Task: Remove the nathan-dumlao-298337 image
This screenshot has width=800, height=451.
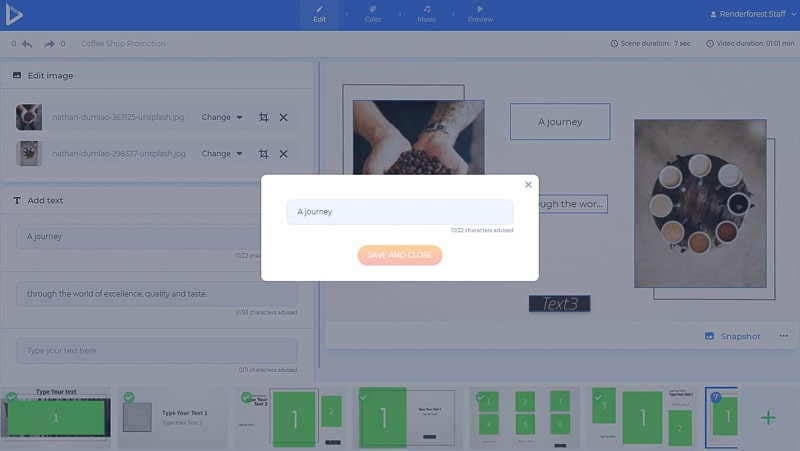Action: pos(284,154)
